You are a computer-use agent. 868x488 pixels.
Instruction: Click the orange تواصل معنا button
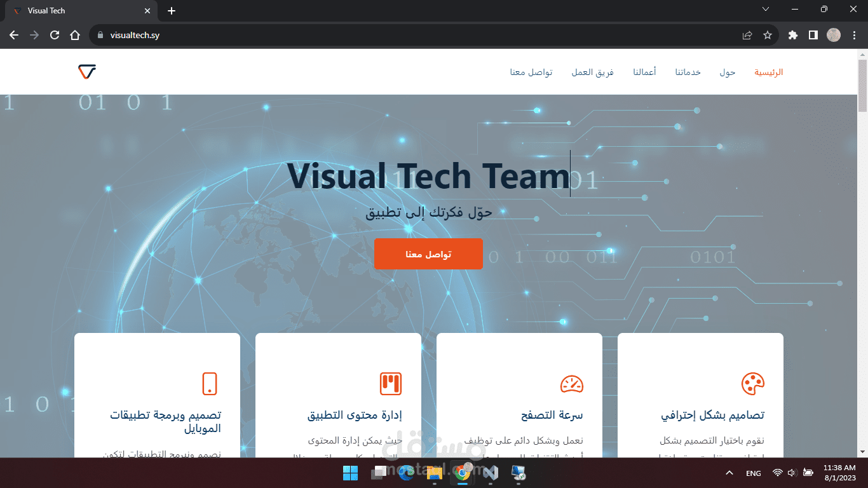(429, 254)
